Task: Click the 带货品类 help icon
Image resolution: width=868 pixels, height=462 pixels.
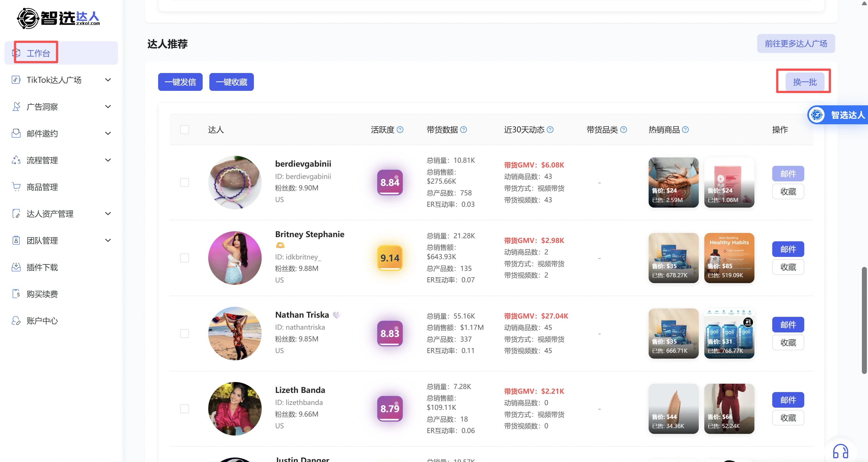Action: [624, 130]
